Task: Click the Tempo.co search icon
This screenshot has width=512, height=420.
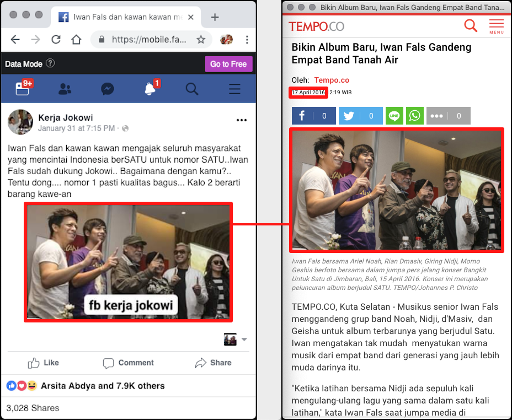Action: (471, 25)
